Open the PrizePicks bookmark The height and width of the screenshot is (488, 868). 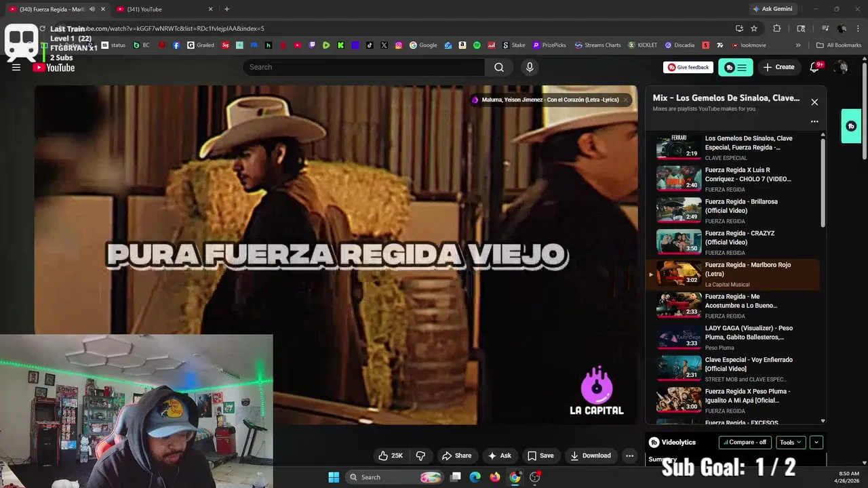(549, 45)
